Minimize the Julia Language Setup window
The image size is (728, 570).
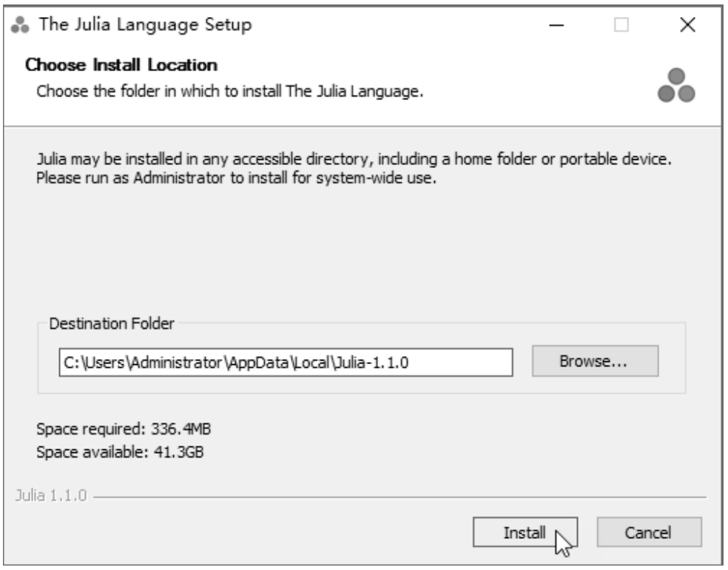pos(556,24)
